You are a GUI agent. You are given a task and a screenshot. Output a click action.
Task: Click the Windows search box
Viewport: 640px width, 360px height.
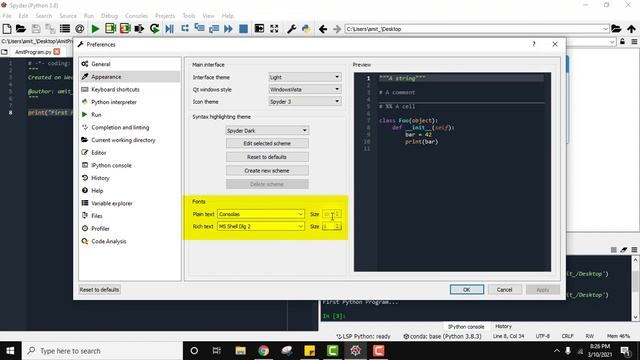coord(102,351)
